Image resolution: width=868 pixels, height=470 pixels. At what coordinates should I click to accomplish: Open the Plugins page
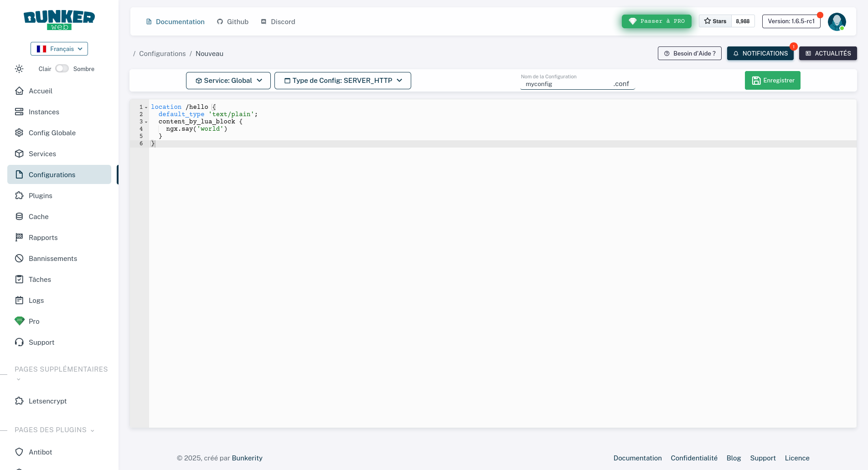point(40,195)
